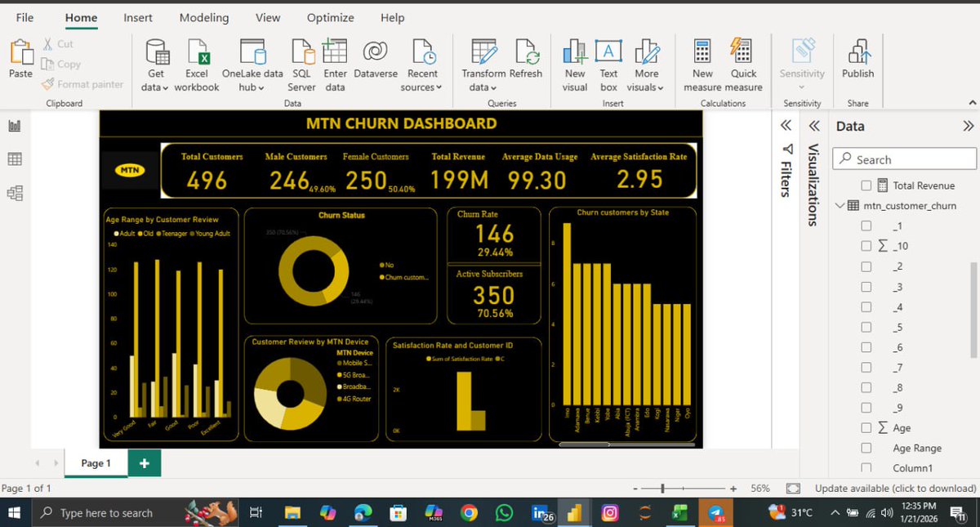This screenshot has width=980, height=527.
Task: Select the Format painter tool
Action: [x=82, y=83]
